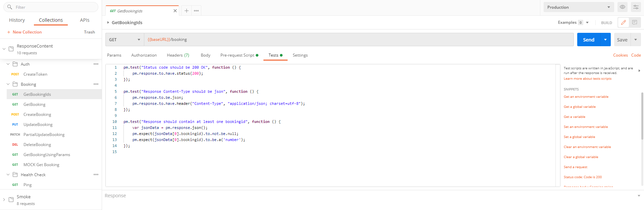Screen dimensions: 644x210
Task: Open Booking folder three-dots menu
Action: 96,84
